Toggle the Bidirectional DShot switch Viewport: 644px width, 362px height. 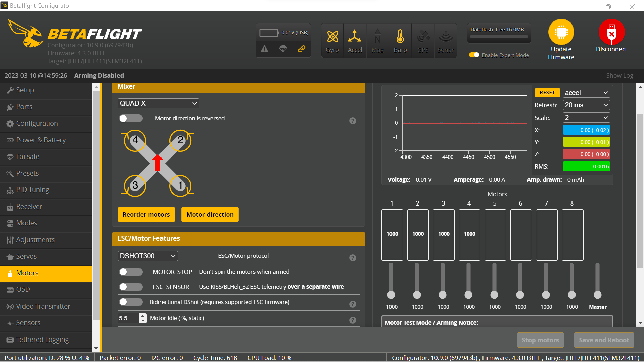point(131,302)
